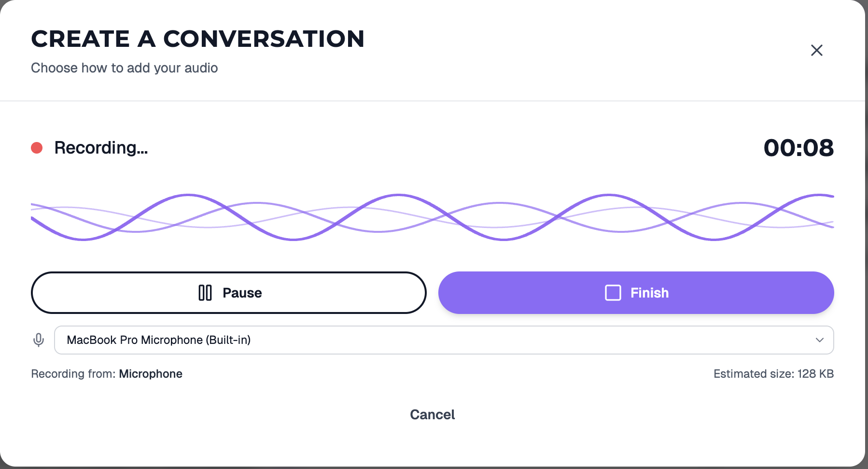Click the Estimated size: 128 KB text

coord(773,374)
